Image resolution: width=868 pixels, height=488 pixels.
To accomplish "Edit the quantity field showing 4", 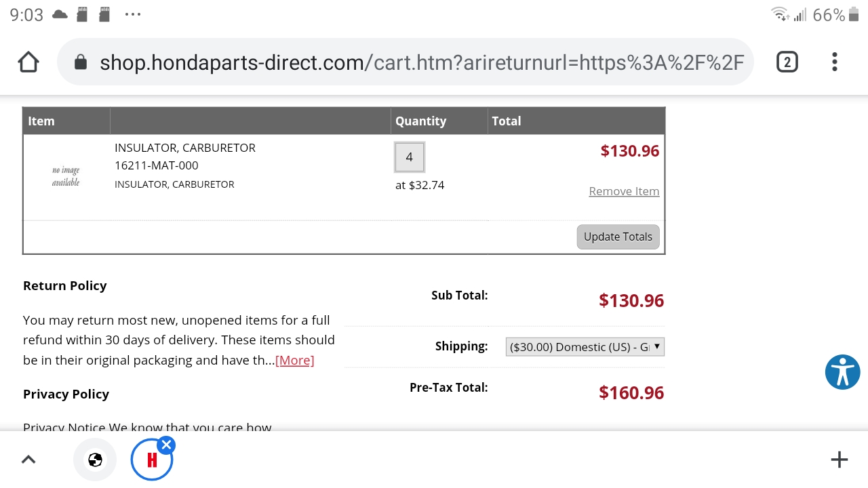I will pyautogui.click(x=410, y=157).
